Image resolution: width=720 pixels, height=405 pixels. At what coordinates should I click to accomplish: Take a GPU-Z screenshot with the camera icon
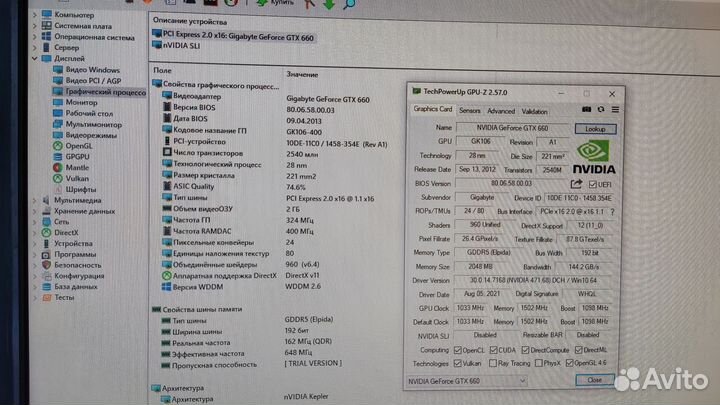point(586,109)
